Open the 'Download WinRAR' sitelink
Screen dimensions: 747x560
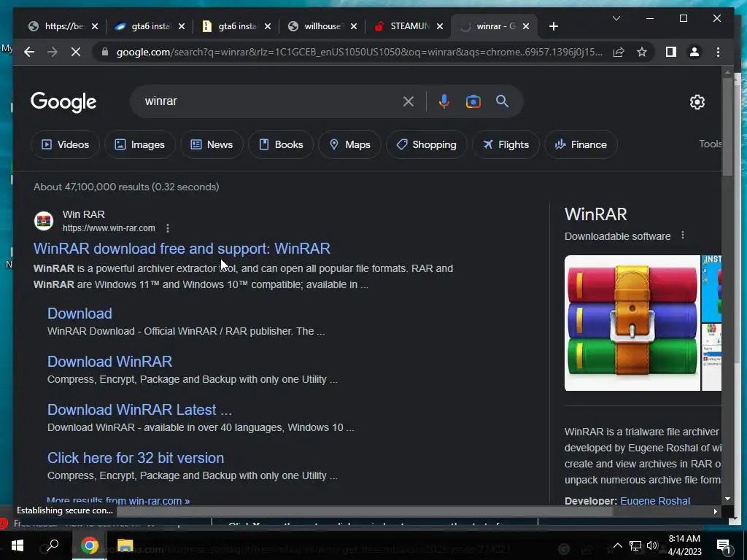click(x=109, y=362)
